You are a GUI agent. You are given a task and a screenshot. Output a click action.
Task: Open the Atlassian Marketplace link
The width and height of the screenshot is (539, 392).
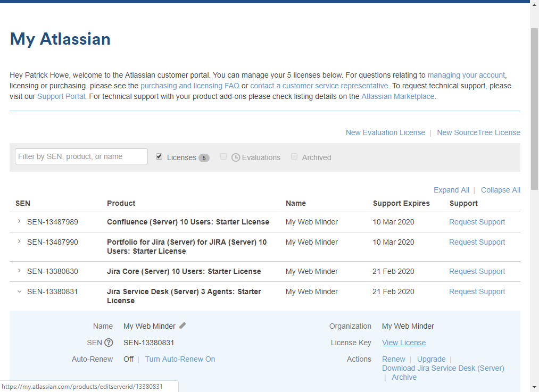(x=397, y=97)
